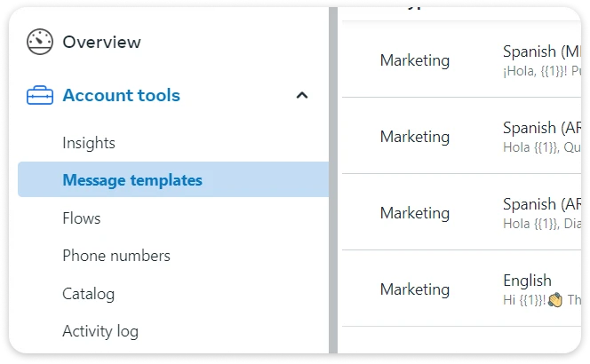Click Marketing category in the English row
This screenshot has width=590, height=364.
click(415, 289)
